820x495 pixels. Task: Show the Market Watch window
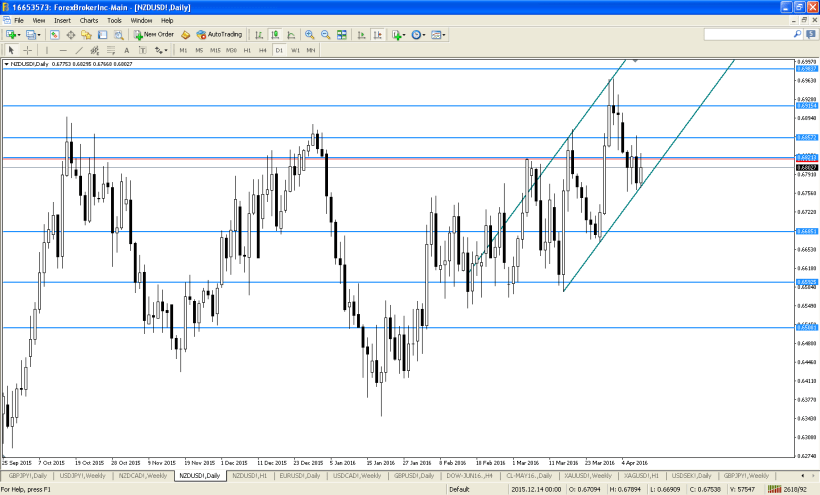point(54,34)
